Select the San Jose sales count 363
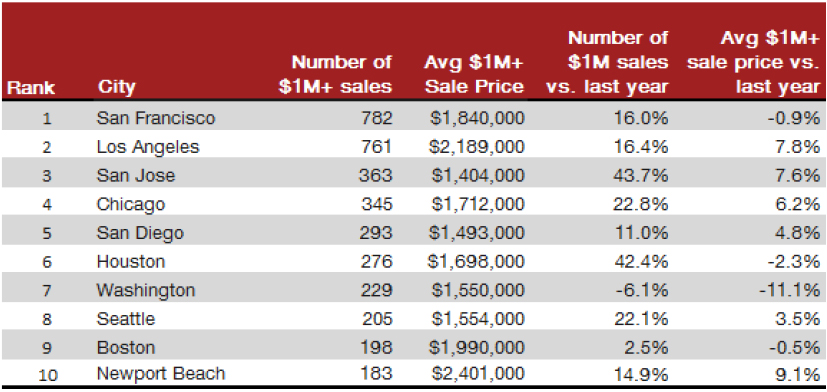 coord(376,176)
